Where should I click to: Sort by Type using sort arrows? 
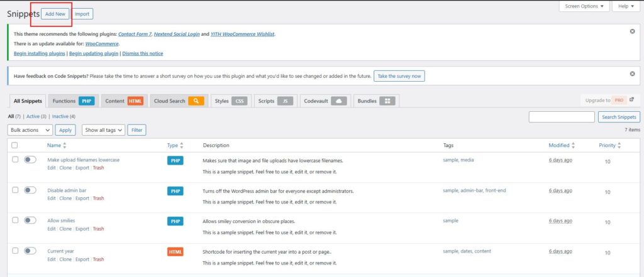(182, 145)
